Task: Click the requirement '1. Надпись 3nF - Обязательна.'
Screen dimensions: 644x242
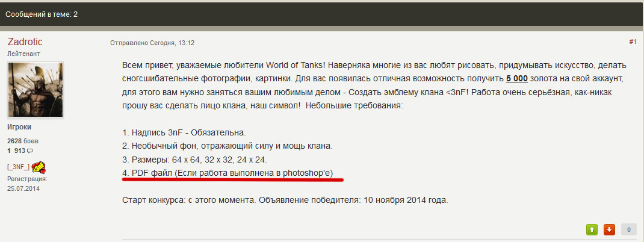Action: click(x=184, y=132)
